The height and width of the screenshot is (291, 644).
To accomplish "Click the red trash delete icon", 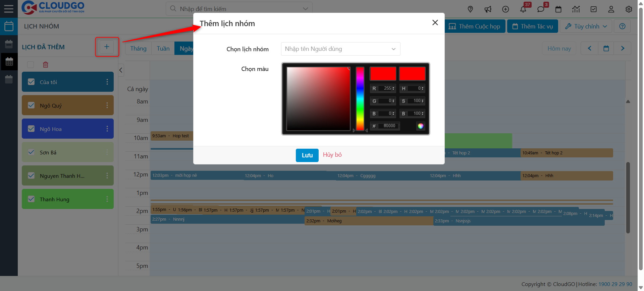I will [46, 65].
